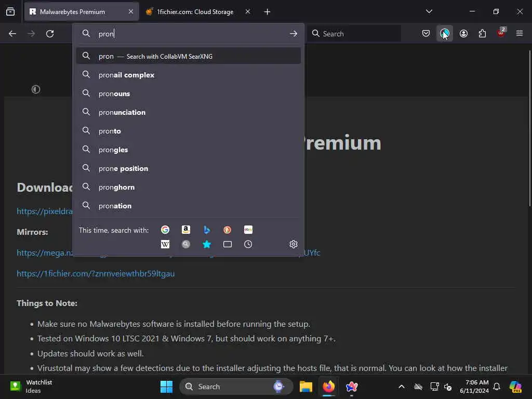The width and height of the screenshot is (532, 399).
Task: Click the toolbar Search box
Action: 354,34
